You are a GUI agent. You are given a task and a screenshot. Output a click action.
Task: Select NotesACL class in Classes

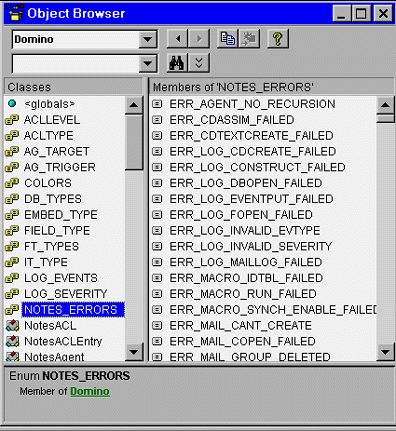click(x=50, y=326)
